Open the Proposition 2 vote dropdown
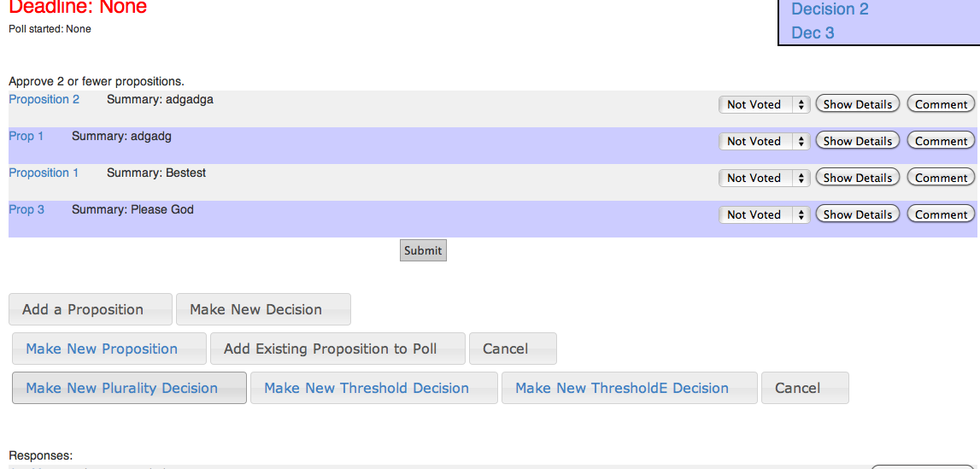This screenshot has width=980, height=469. tap(764, 104)
